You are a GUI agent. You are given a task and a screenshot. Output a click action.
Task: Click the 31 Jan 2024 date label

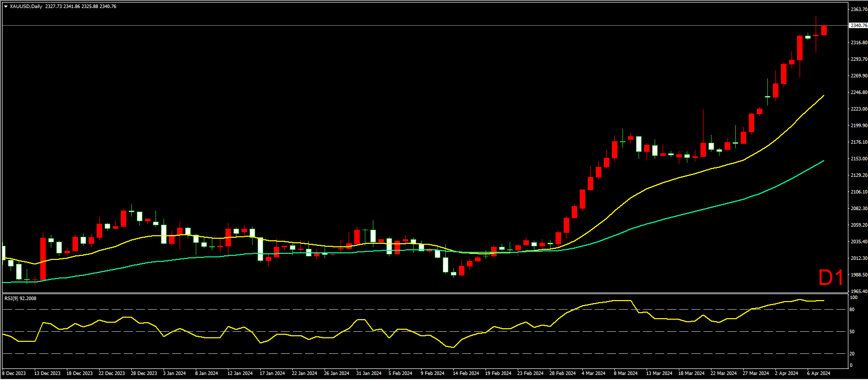click(369, 373)
